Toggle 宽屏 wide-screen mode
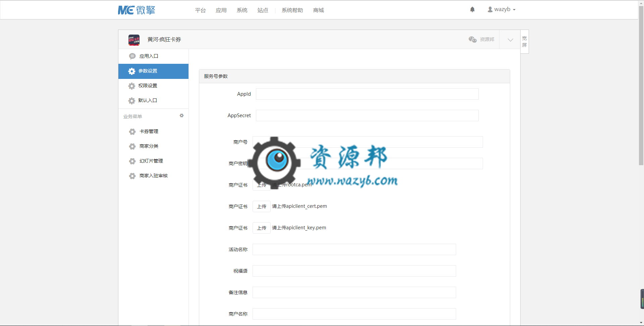 click(525, 42)
